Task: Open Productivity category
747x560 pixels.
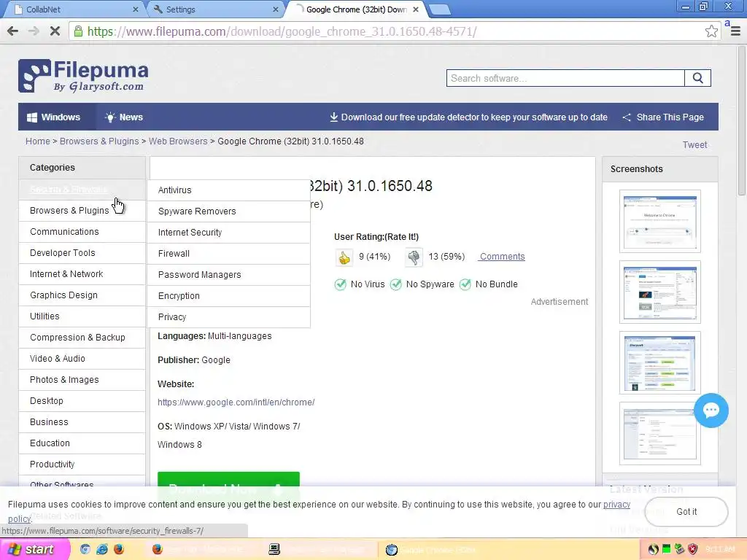Action: click(82, 464)
